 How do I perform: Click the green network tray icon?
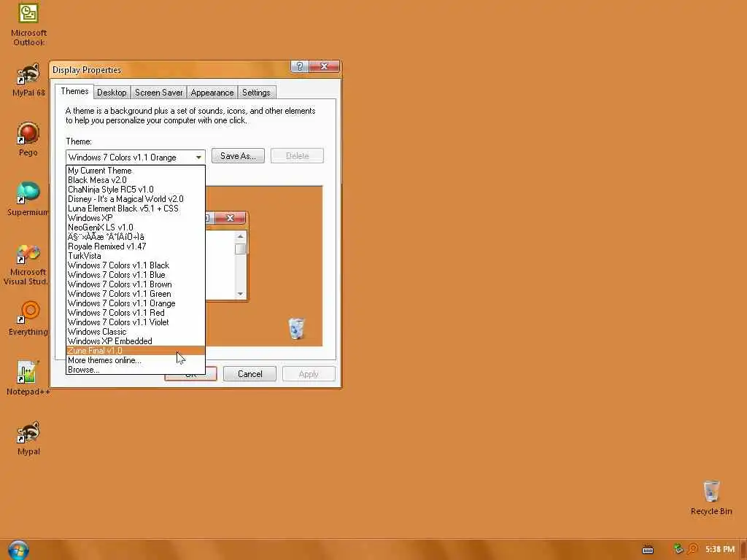tap(678, 549)
